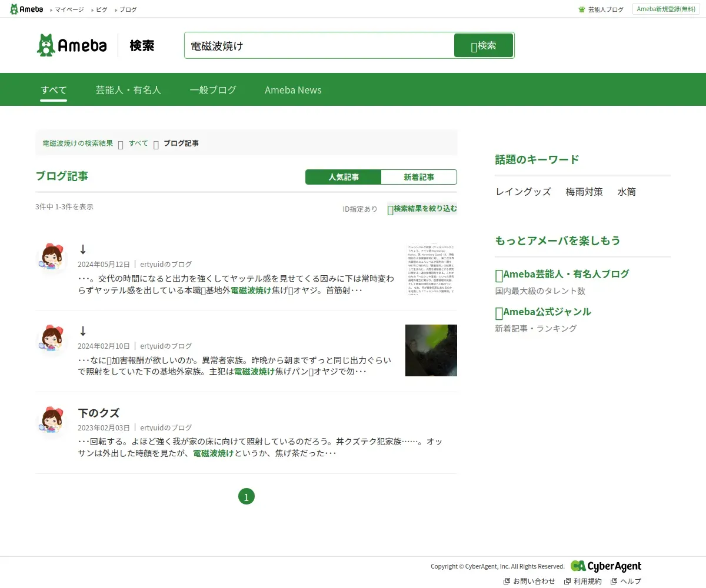Click the search box containing 電磁波焼け
This screenshot has width=706, height=588.
pos(319,45)
